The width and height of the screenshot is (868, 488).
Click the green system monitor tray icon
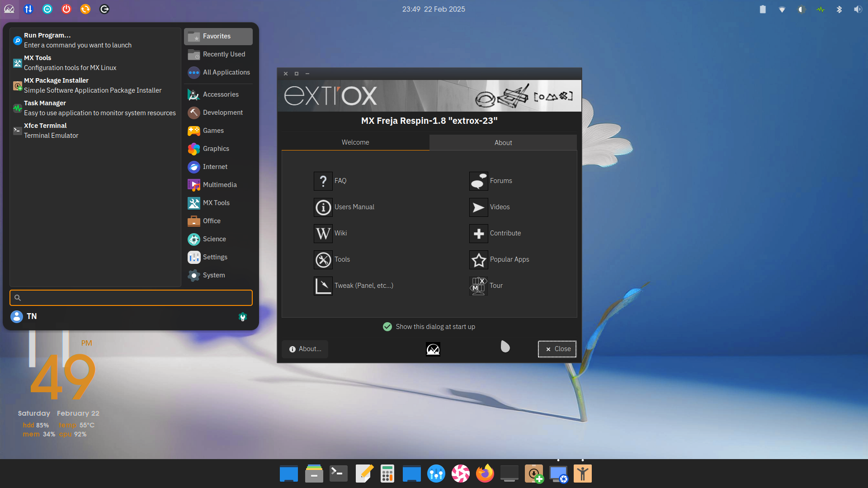pyautogui.click(x=820, y=9)
